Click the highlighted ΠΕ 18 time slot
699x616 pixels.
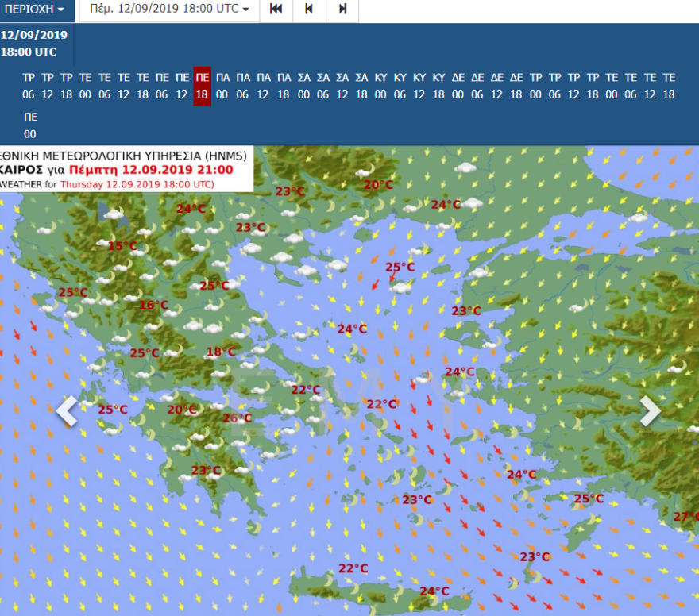click(x=202, y=86)
